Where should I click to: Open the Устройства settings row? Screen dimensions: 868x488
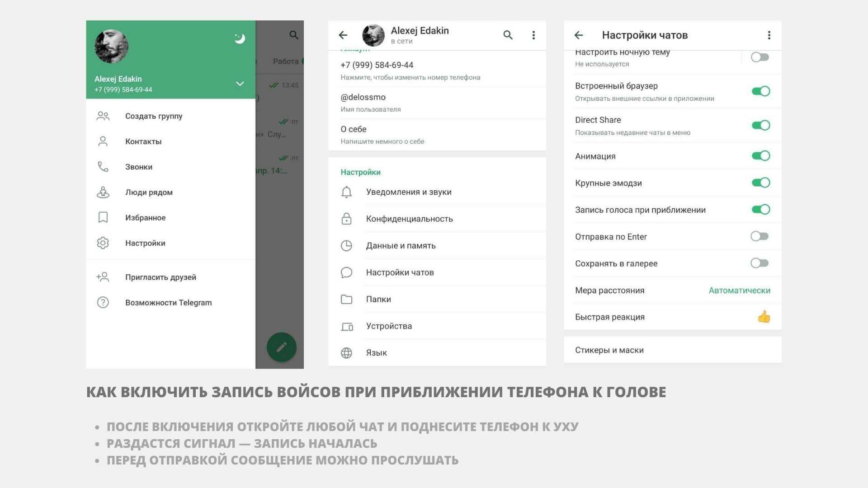pos(437,326)
